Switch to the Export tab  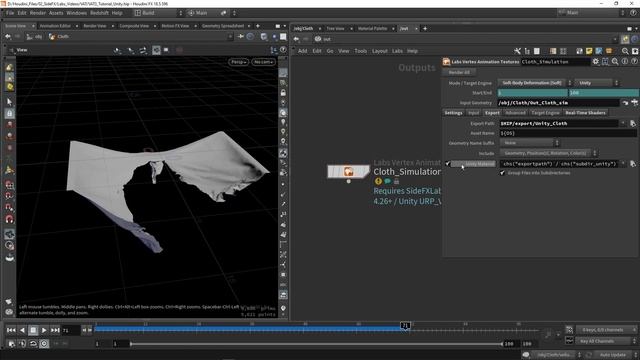click(x=492, y=113)
